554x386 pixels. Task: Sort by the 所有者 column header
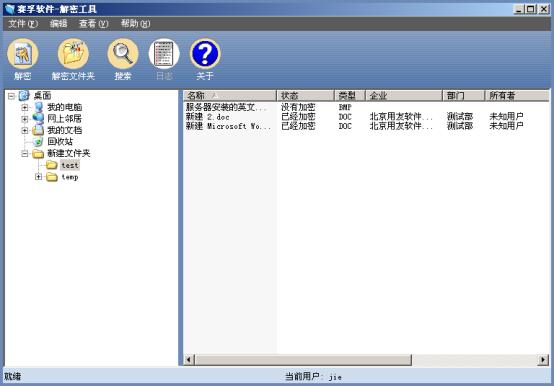click(517, 95)
